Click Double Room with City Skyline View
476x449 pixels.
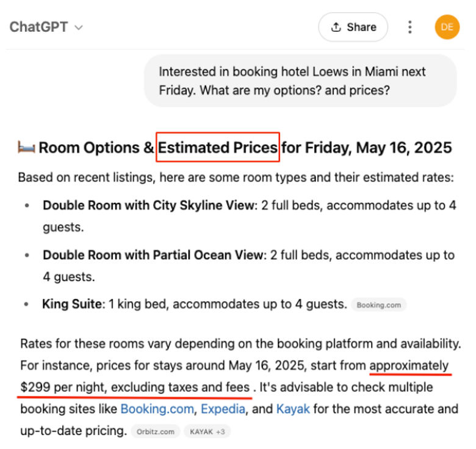[149, 205]
